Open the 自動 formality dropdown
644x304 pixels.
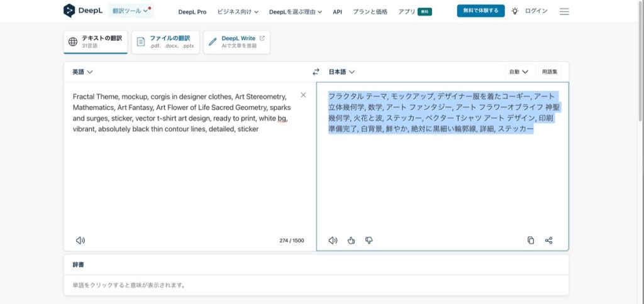point(520,72)
